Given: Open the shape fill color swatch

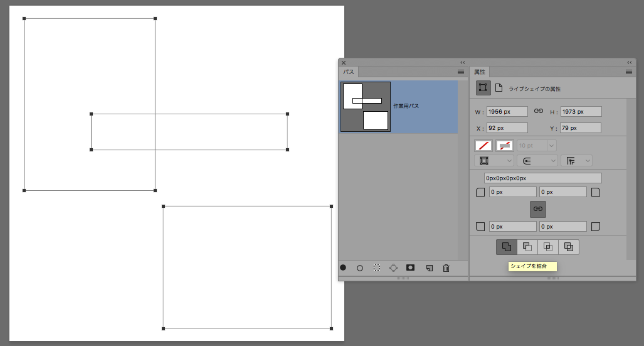Looking at the screenshot, I should (483, 146).
